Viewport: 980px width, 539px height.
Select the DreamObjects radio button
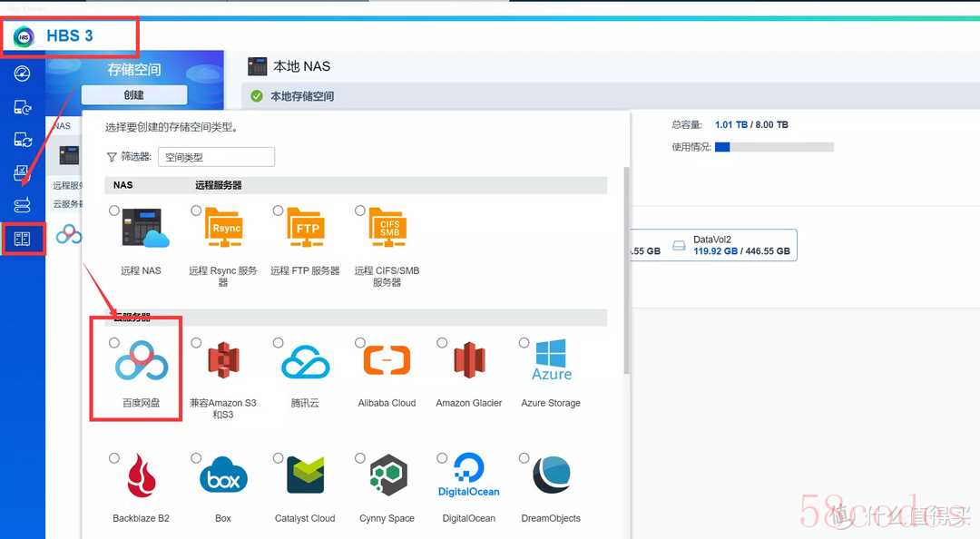[524, 458]
